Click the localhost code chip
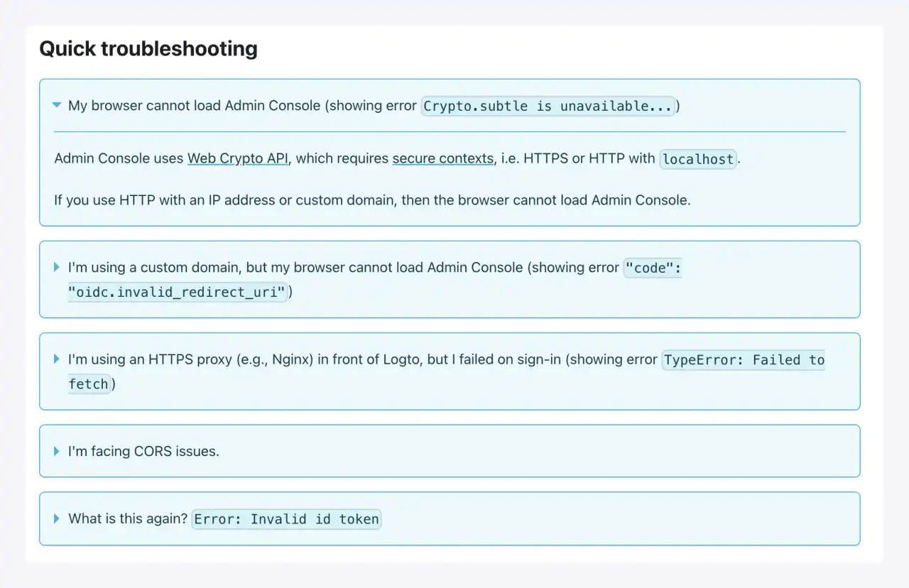Viewport: 909px width, 588px height. point(697,158)
